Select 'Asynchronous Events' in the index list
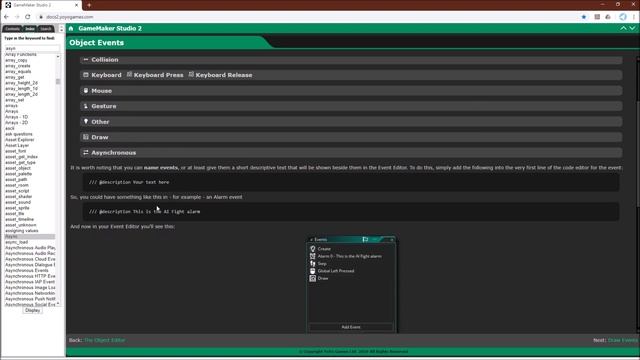This screenshot has height=360, width=640. [x=27, y=270]
